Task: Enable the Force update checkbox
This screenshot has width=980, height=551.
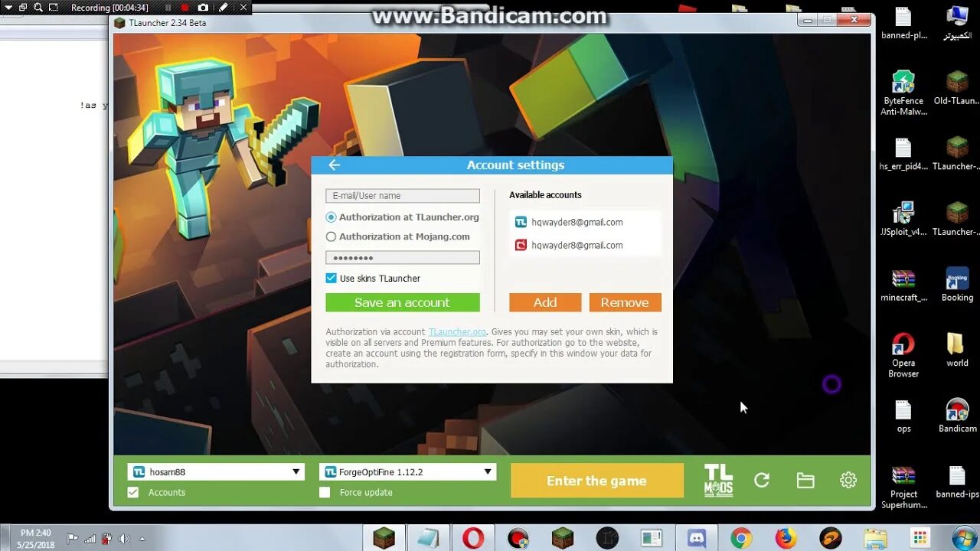Action: (325, 492)
